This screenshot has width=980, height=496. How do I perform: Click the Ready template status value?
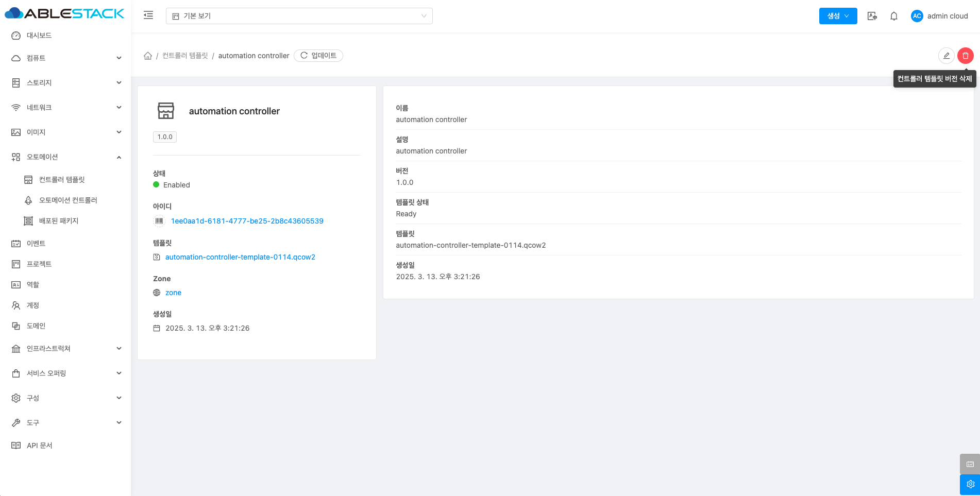pos(406,214)
